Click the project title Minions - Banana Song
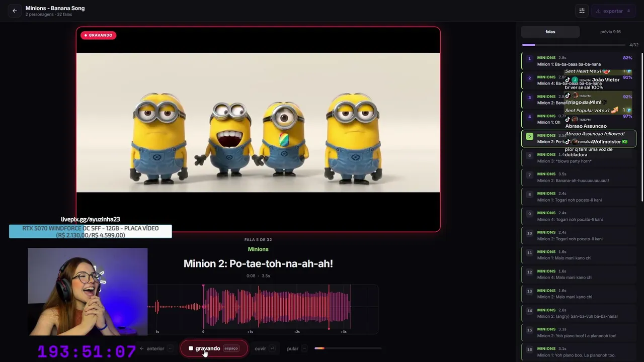This screenshot has height=362, width=644. [55, 8]
